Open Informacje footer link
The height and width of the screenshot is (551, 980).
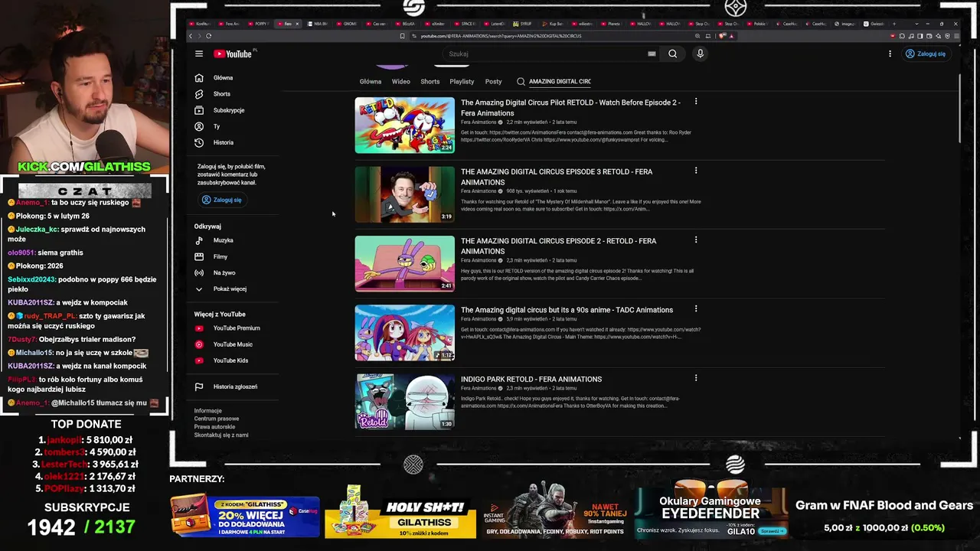208,411
